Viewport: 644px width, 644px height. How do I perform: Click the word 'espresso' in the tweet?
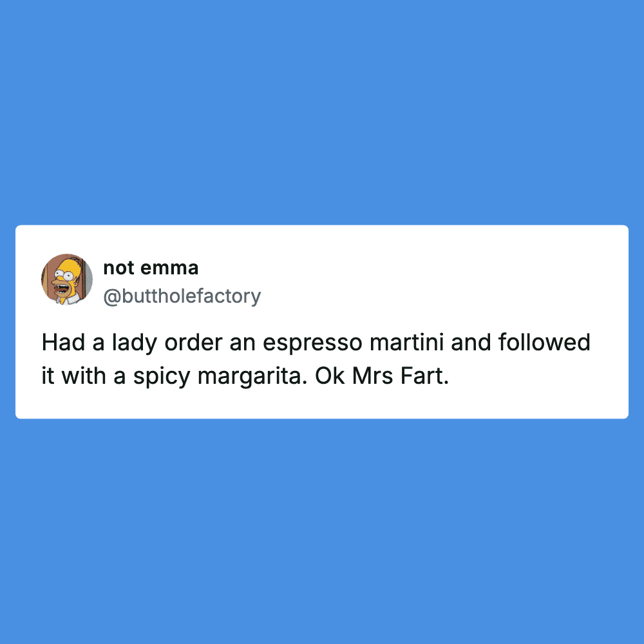(312, 343)
